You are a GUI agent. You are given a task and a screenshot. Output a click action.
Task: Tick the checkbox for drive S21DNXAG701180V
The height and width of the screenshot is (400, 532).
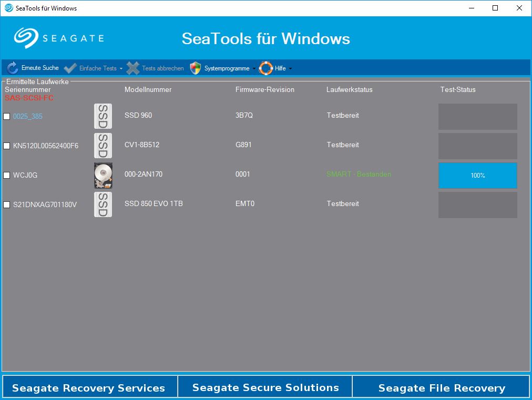tap(6, 204)
